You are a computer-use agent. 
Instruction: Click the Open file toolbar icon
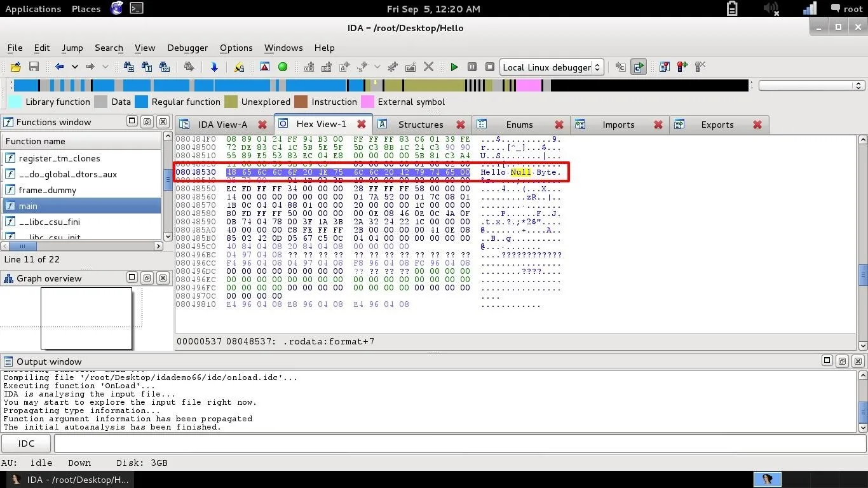[15, 67]
